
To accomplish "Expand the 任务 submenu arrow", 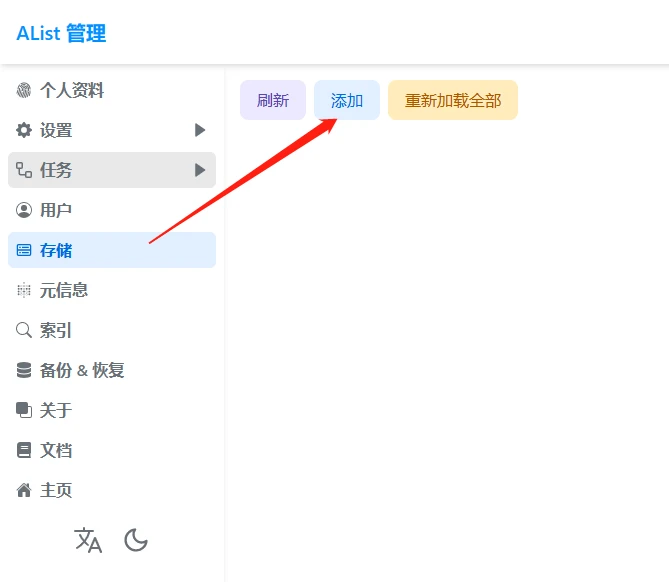I will (200, 170).
